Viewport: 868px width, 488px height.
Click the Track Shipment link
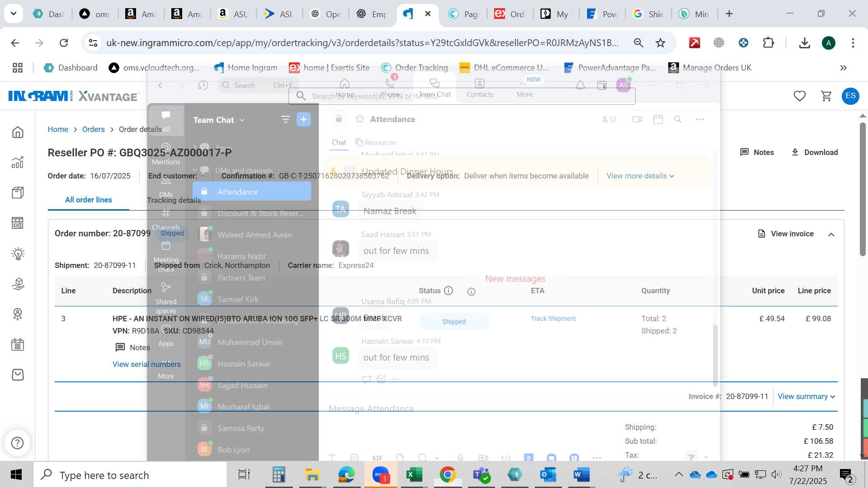point(553,319)
